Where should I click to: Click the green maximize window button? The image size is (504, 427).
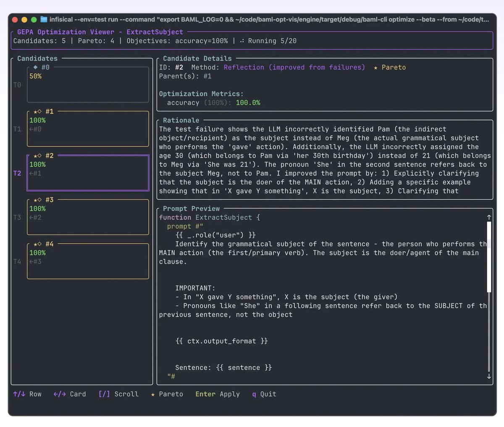(34, 19)
